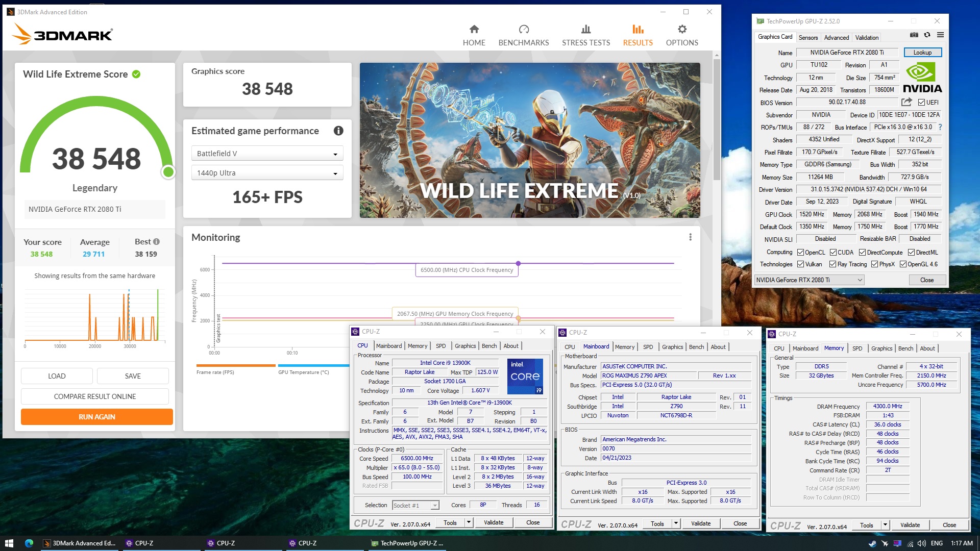Switch to Results tab in 3DMark

(638, 35)
